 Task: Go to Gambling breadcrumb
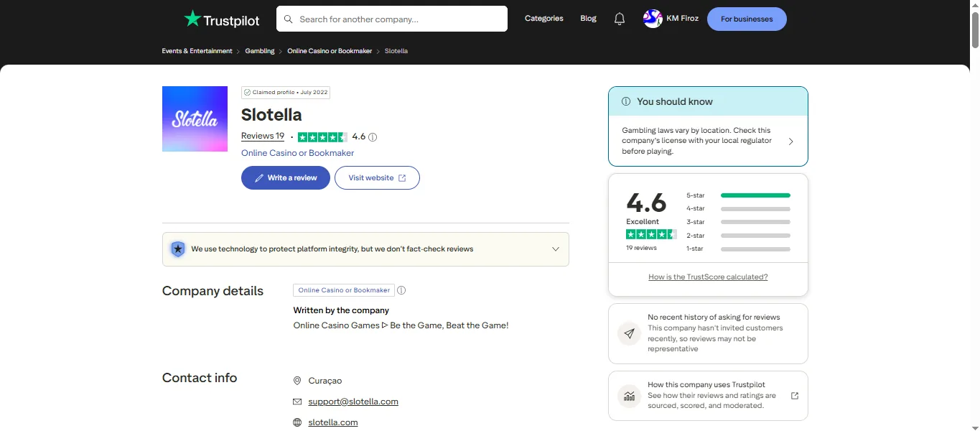[x=260, y=51]
